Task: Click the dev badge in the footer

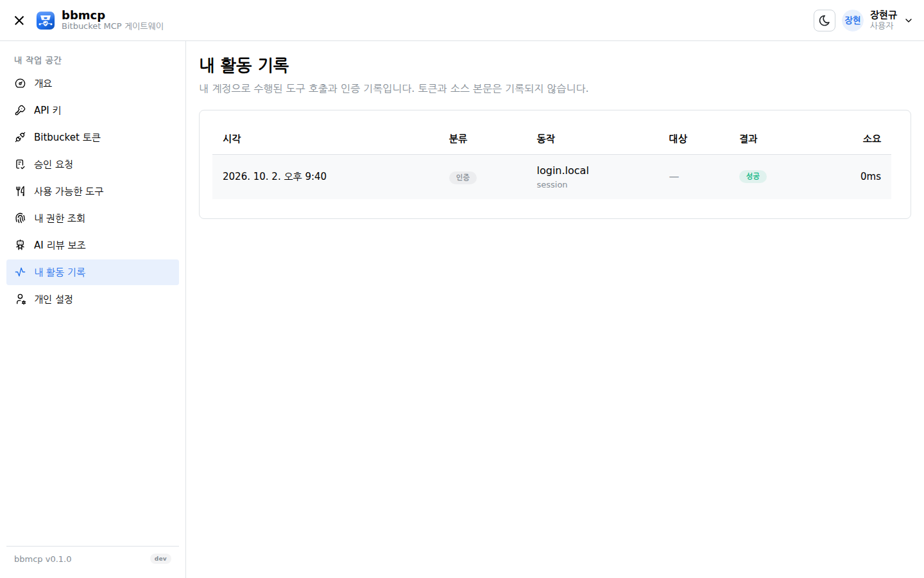Action: 160,559
